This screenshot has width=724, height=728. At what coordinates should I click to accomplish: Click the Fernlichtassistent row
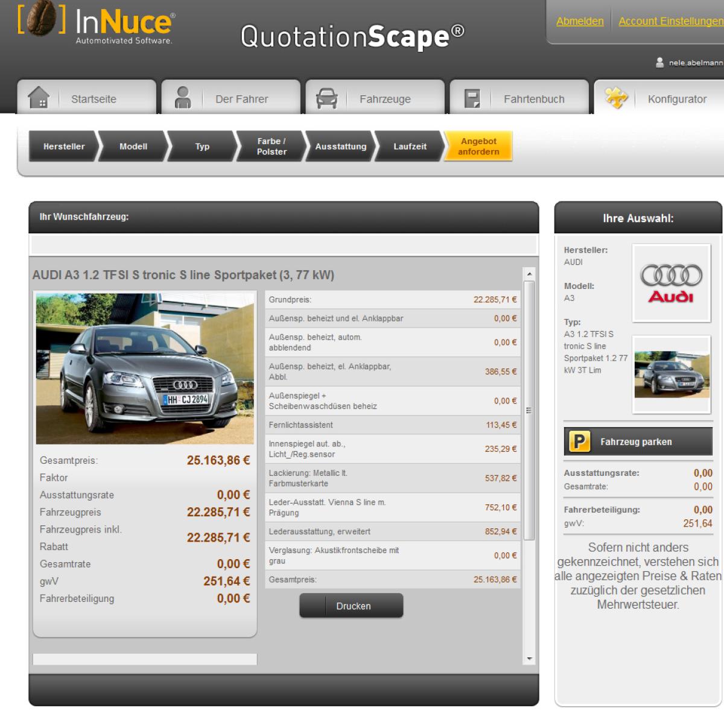point(393,425)
